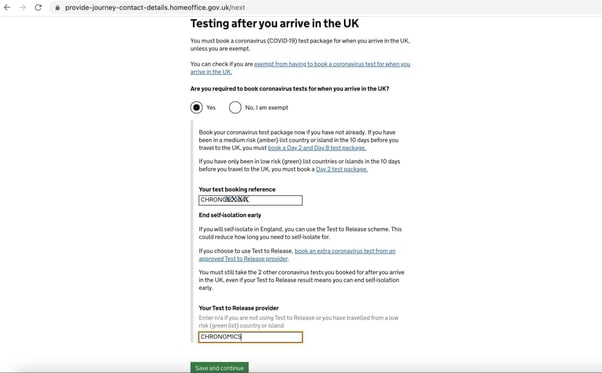Click the browser forward arrow
The height and width of the screenshot is (373, 602).
click(x=23, y=7)
